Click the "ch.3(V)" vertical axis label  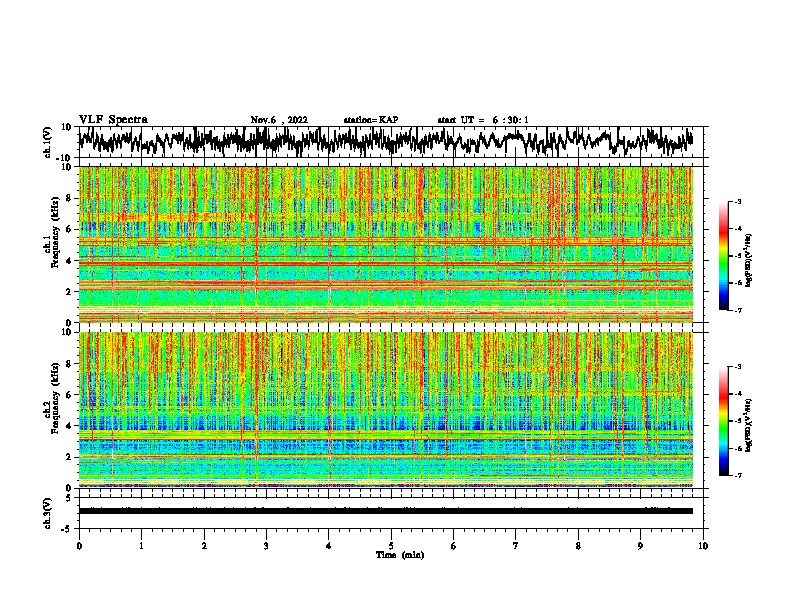coord(48,513)
